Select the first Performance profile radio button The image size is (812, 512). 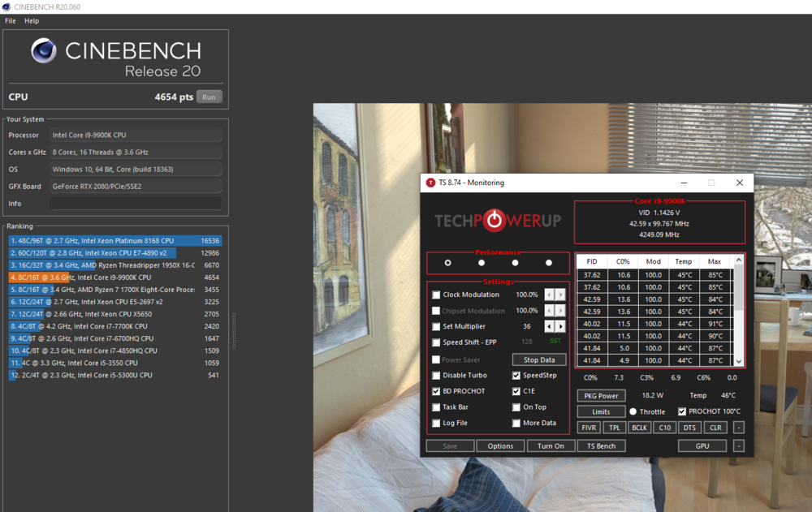tap(447, 263)
